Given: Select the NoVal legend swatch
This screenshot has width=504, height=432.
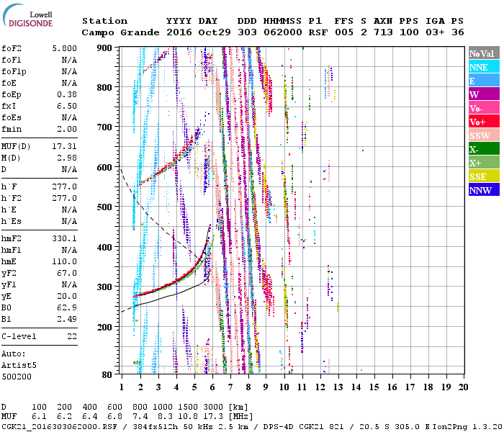Looking at the screenshot, I should [x=484, y=53].
